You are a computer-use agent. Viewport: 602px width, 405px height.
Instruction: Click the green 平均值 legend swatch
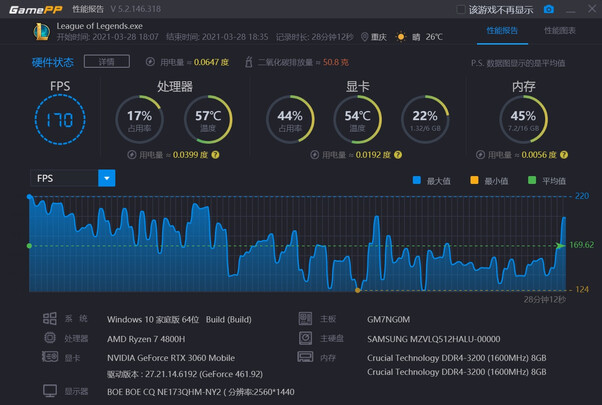pyautogui.click(x=532, y=180)
